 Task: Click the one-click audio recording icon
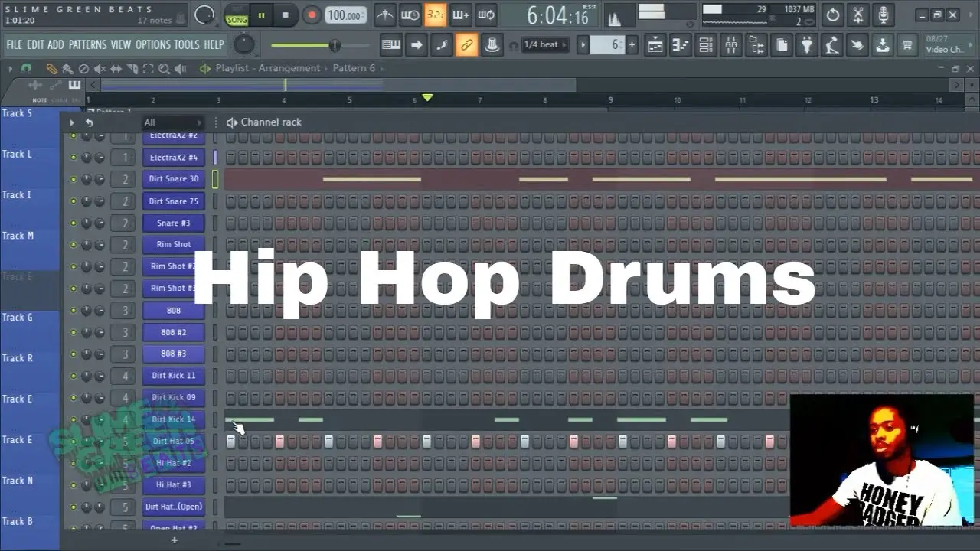[857, 45]
